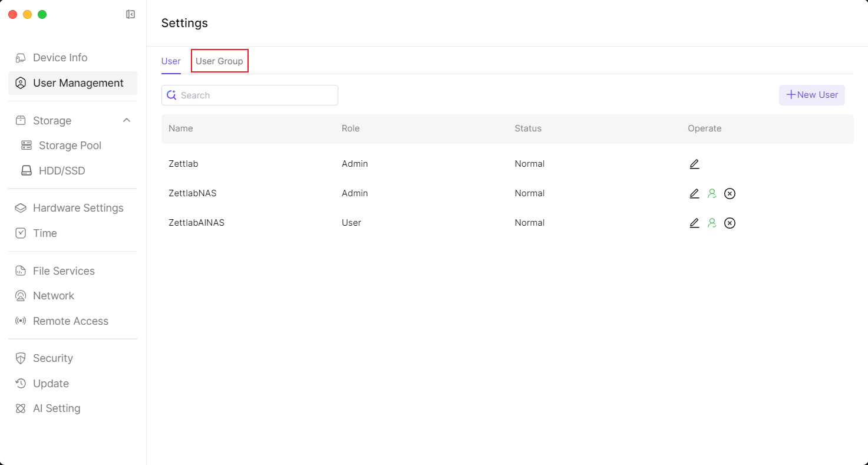The height and width of the screenshot is (465, 868).
Task: Click the green user status icon for ZettlabAINAS
Action: tap(712, 223)
